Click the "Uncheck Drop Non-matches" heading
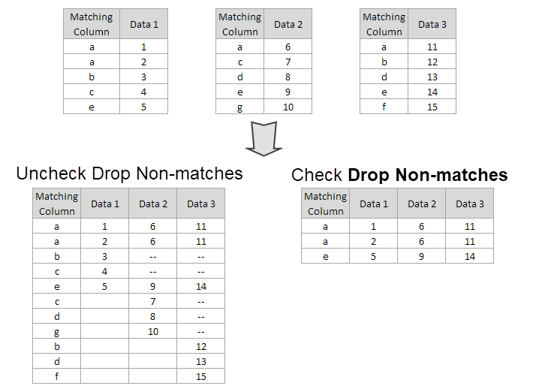533x392 pixels. click(129, 173)
